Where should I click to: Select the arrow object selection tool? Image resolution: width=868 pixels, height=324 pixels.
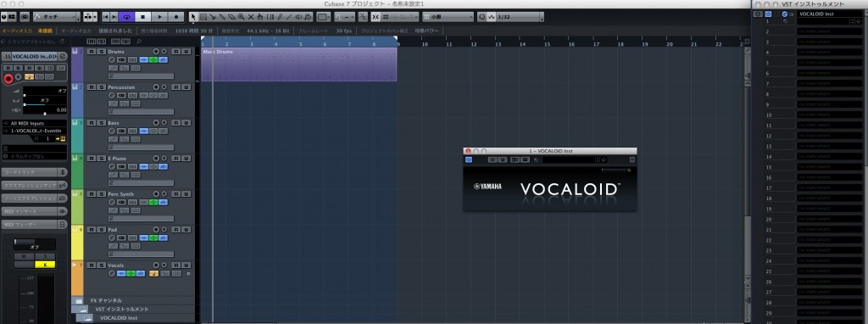pyautogui.click(x=193, y=17)
